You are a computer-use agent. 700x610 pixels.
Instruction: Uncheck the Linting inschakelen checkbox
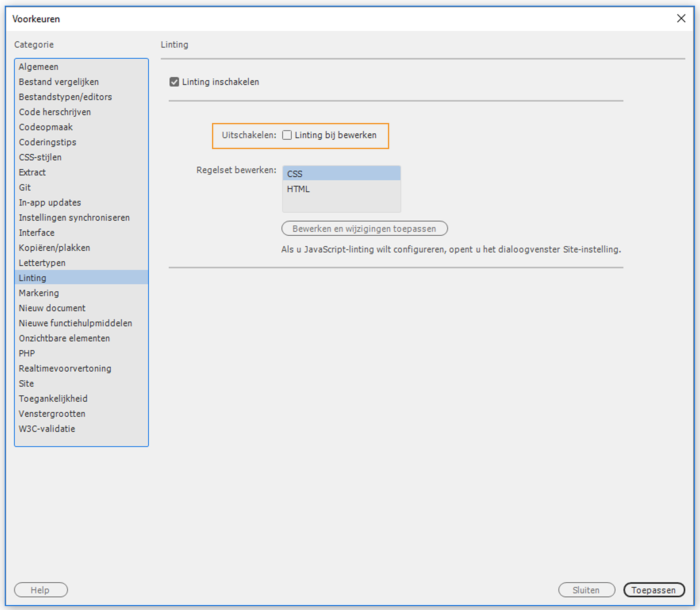[x=174, y=82]
